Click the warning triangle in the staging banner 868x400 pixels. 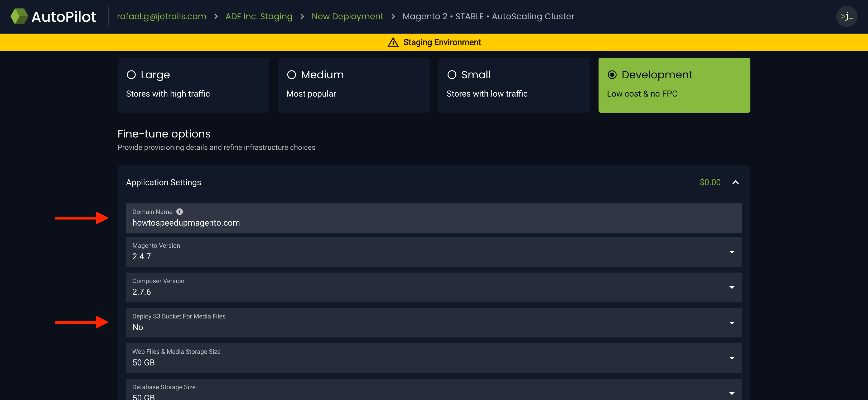[394, 42]
